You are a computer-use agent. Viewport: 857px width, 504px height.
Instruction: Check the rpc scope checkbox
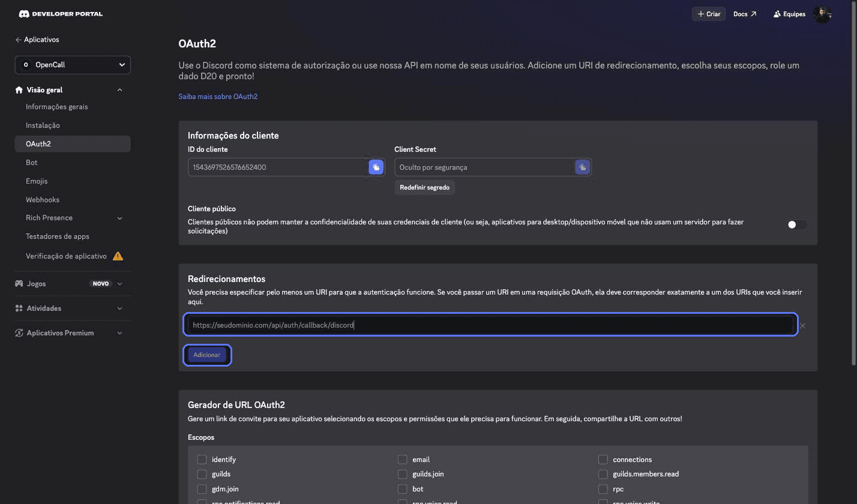603,489
